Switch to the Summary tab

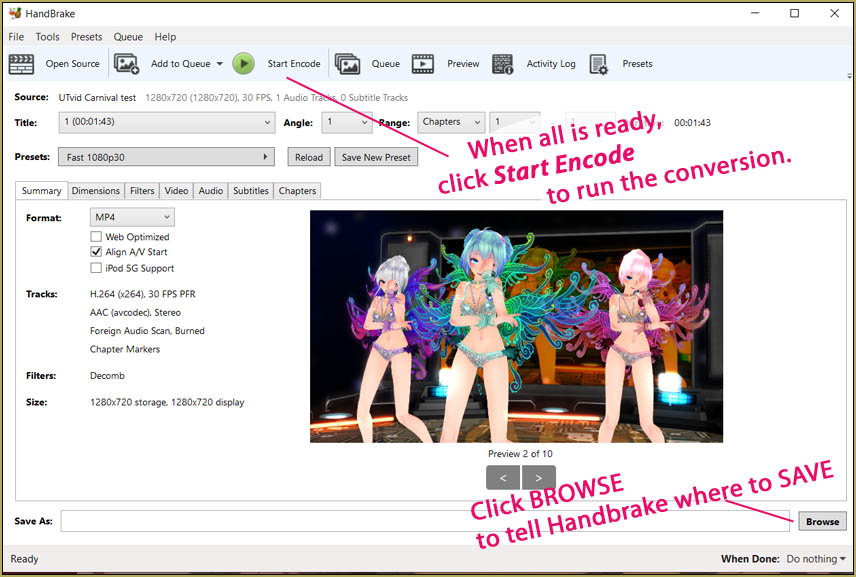tap(41, 191)
